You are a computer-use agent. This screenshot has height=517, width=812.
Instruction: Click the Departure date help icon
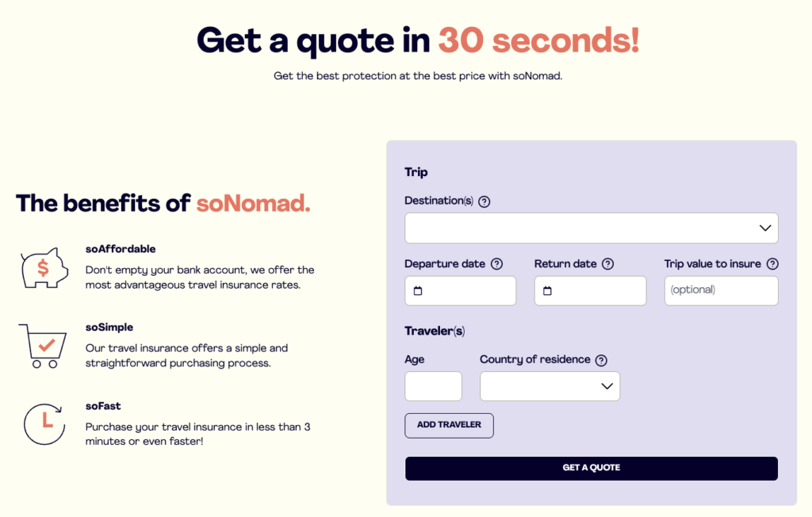click(x=497, y=264)
